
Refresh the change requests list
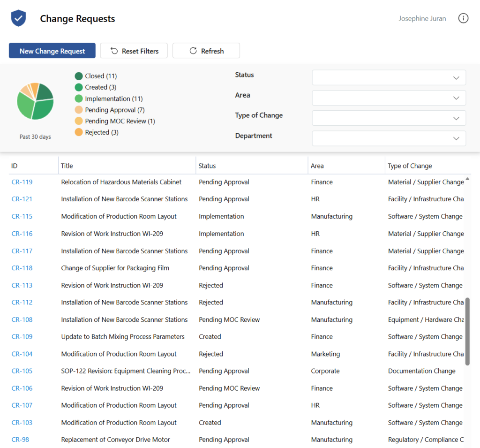tap(206, 51)
